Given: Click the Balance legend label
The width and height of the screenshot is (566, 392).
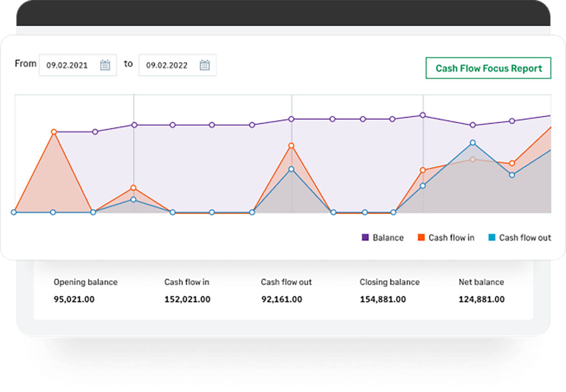Looking at the screenshot, I should 388,238.
